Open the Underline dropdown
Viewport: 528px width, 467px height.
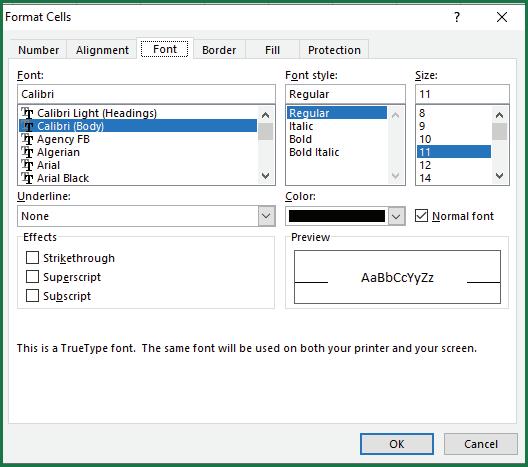[266, 216]
